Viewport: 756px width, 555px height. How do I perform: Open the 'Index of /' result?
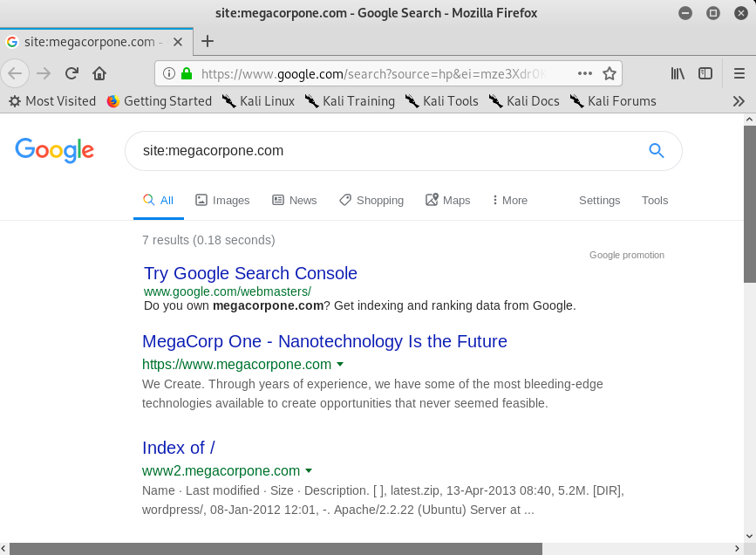pyautogui.click(x=178, y=448)
